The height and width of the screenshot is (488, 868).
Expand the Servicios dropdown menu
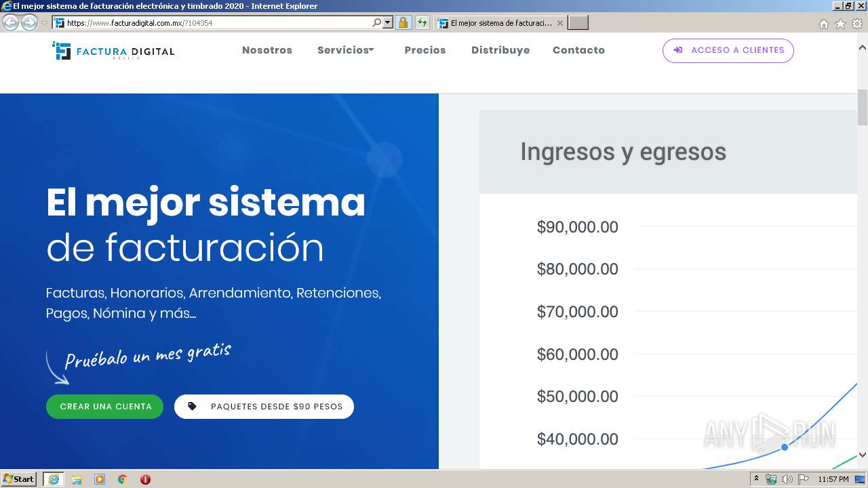pyautogui.click(x=346, y=50)
